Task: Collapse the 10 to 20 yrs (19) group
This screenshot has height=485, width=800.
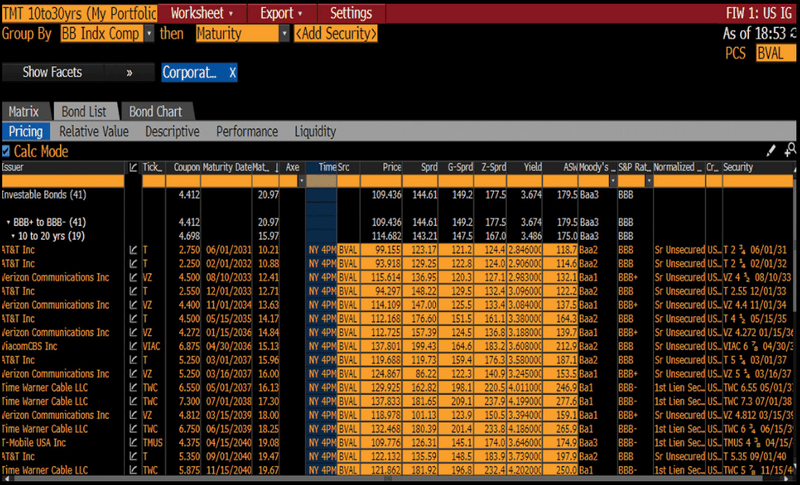Action: 13,236
